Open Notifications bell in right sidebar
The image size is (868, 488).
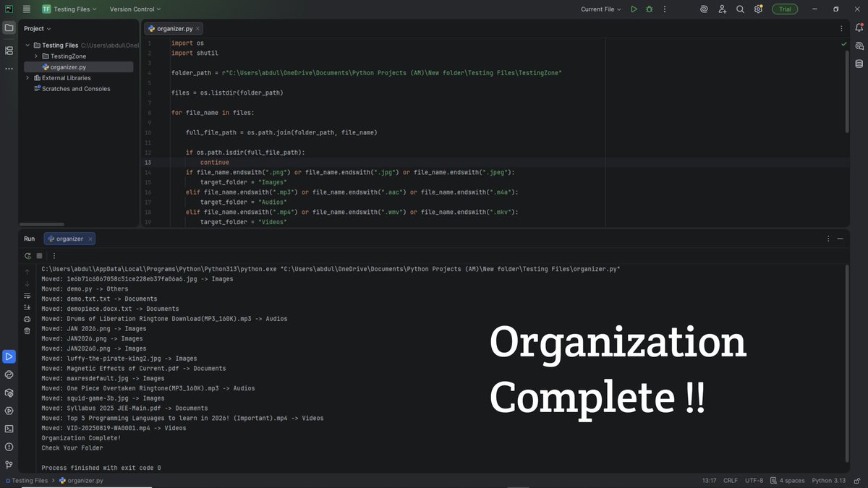click(x=859, y=28)
